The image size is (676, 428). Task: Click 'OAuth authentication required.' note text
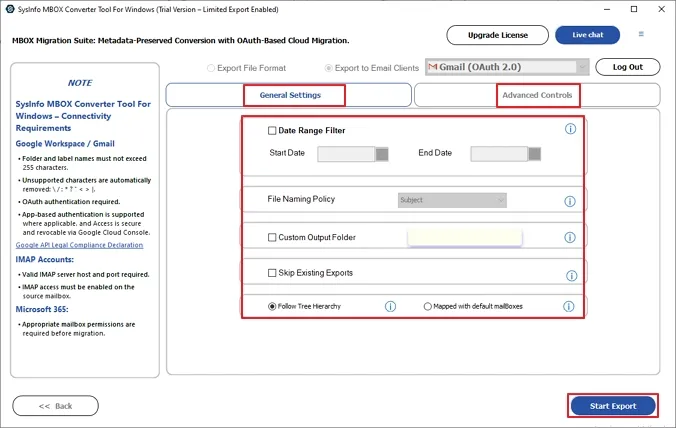click(71, 202)
